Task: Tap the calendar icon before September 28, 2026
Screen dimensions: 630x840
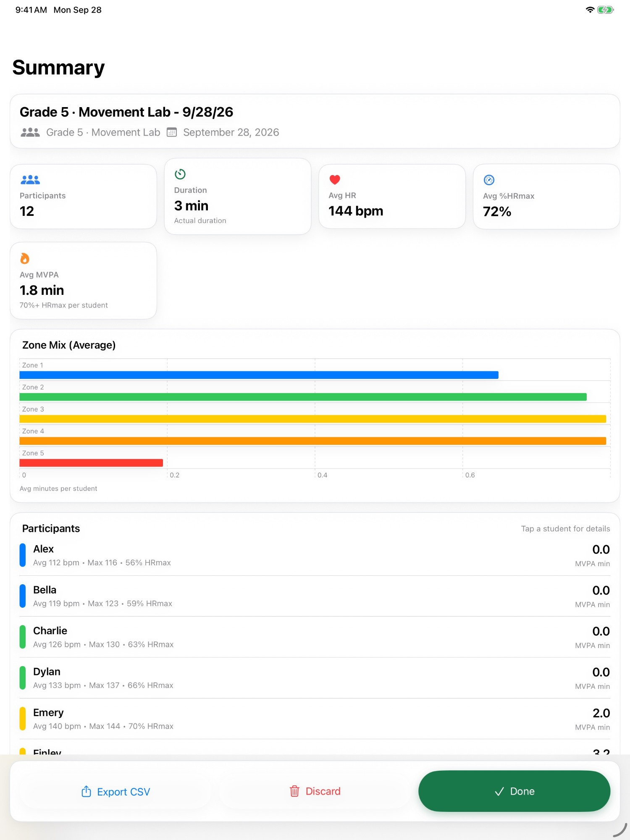Action: tap(172, 132)
